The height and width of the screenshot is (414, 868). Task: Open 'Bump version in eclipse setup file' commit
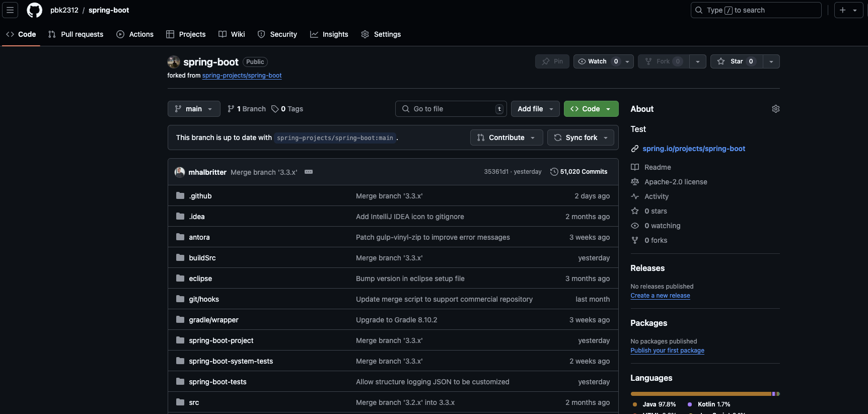coord(410,279)
